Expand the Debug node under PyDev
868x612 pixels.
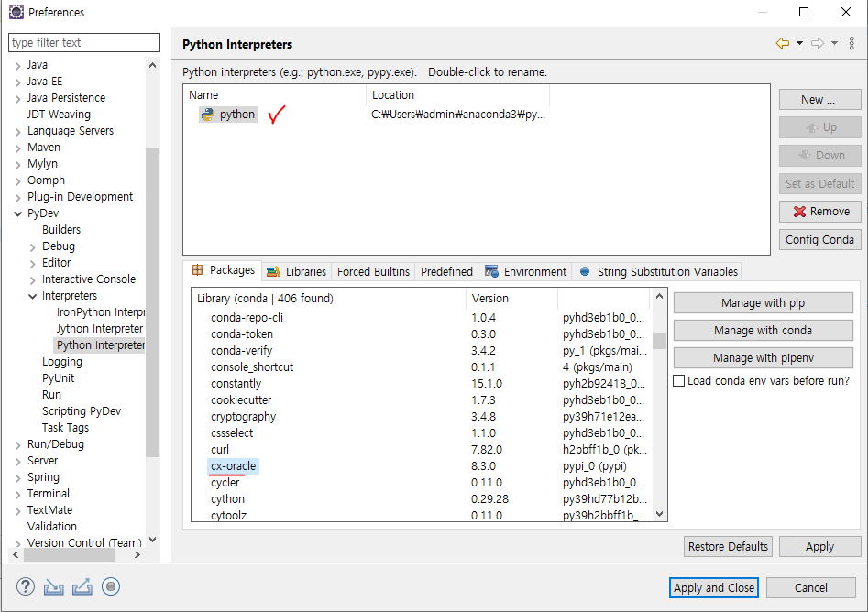pyautogui.click(x=33, y=247)
